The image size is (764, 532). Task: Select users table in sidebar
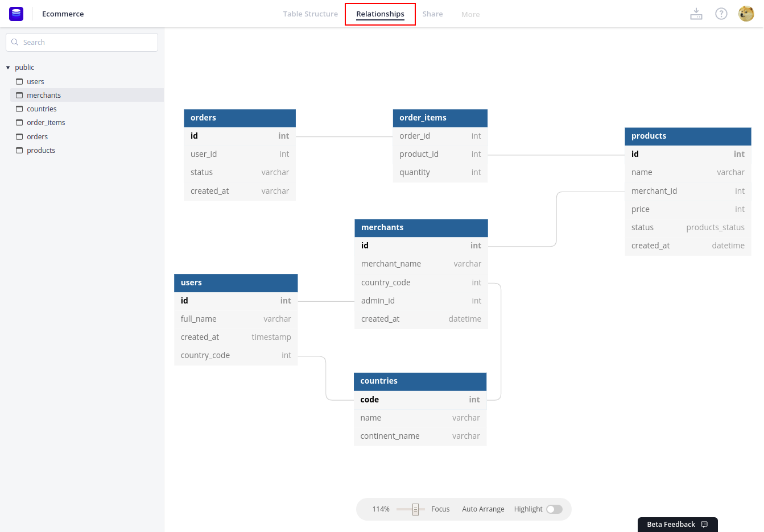click(87, 81)
